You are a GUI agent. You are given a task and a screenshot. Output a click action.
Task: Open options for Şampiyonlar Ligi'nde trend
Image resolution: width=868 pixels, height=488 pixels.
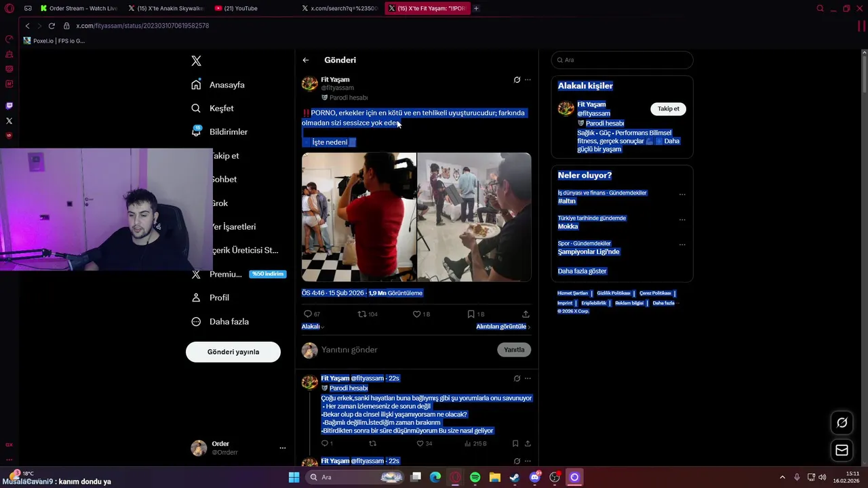[x=682, y=245]
